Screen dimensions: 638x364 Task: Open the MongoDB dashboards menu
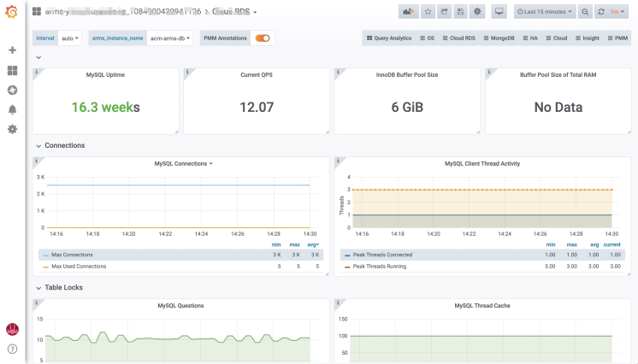click(499, 38)
